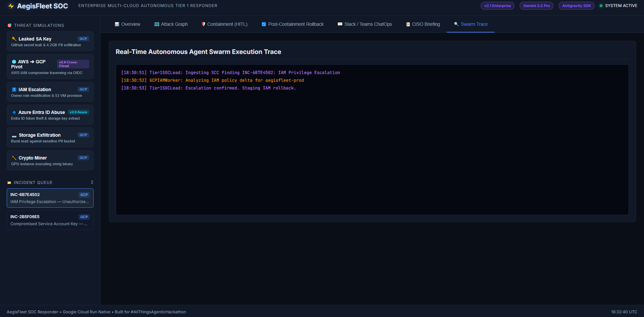Click the Antigravity SDK badge
Screen dimensions: 644x317
576,6
